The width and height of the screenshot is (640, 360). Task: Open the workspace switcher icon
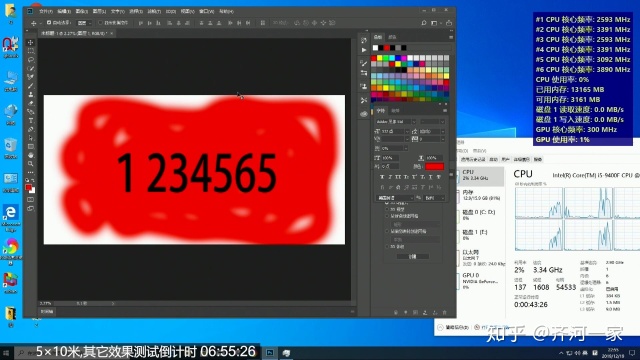pyautogui.click(x=435, y=23)
